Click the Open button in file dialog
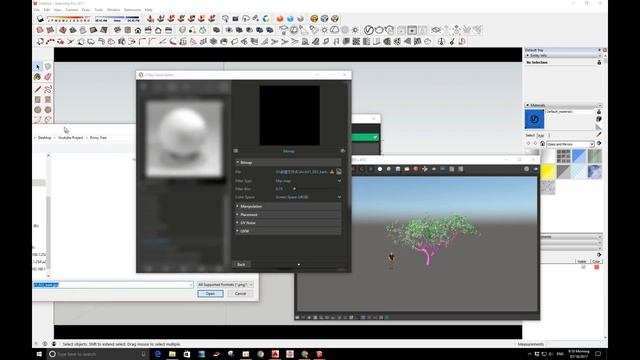This screenshot has height=360, width=640. coord(210,293)
